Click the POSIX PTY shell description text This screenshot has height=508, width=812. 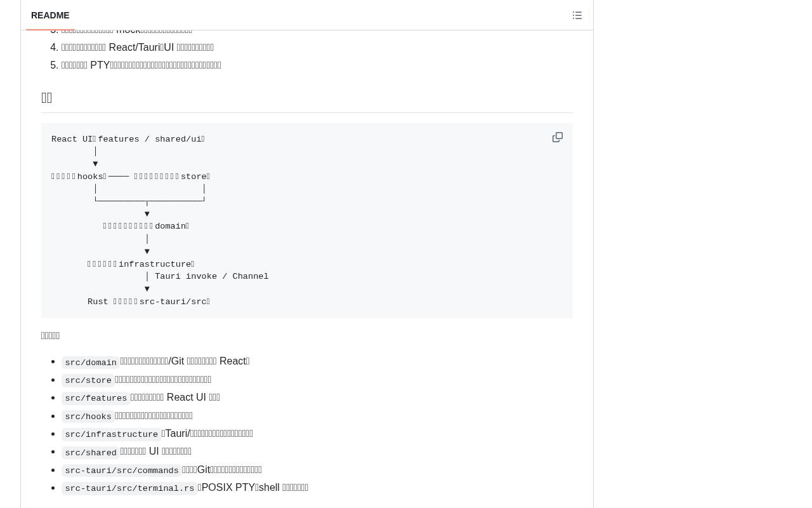(253, 487)
